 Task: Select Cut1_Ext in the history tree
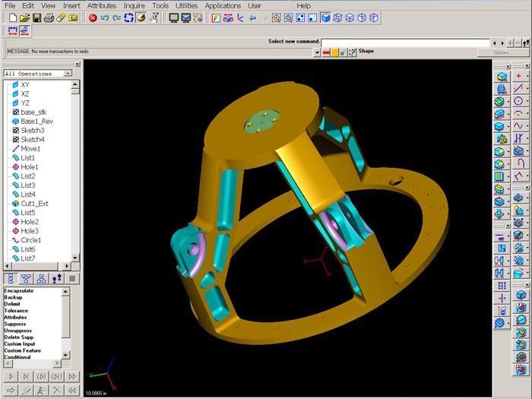point(34,204)
